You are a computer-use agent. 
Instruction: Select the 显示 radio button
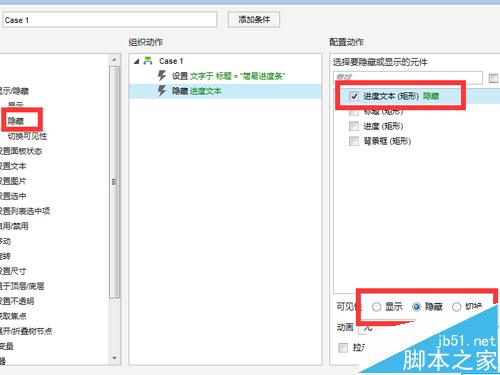pyautogui.click(x=376, y=307)
